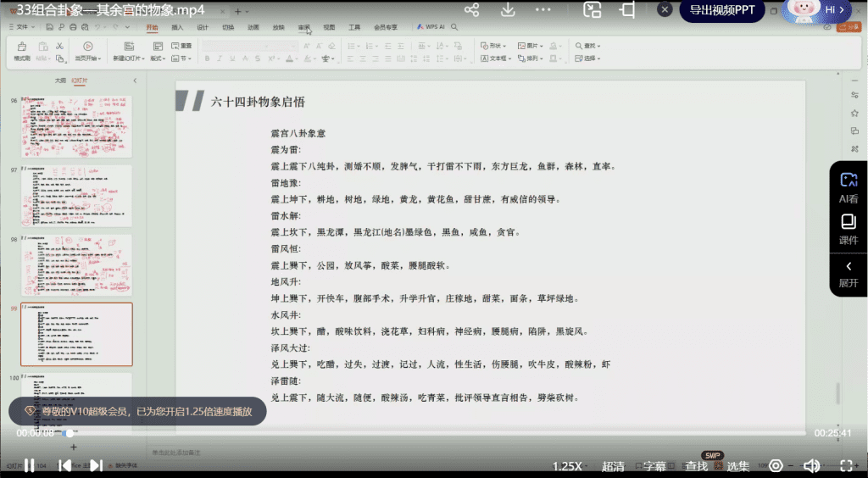
Task: Select the 插入 ribbon tab
Action: 177,27
